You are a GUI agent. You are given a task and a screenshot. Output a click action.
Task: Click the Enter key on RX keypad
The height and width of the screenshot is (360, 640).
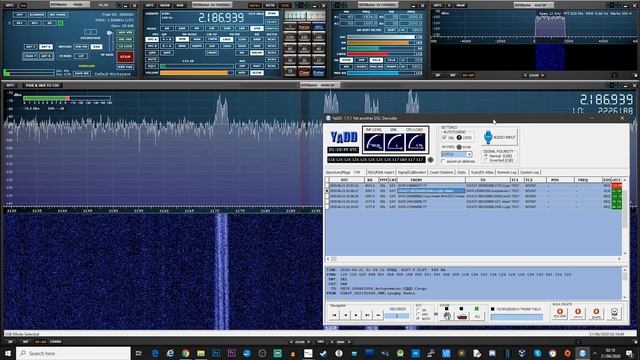[318, 72]
